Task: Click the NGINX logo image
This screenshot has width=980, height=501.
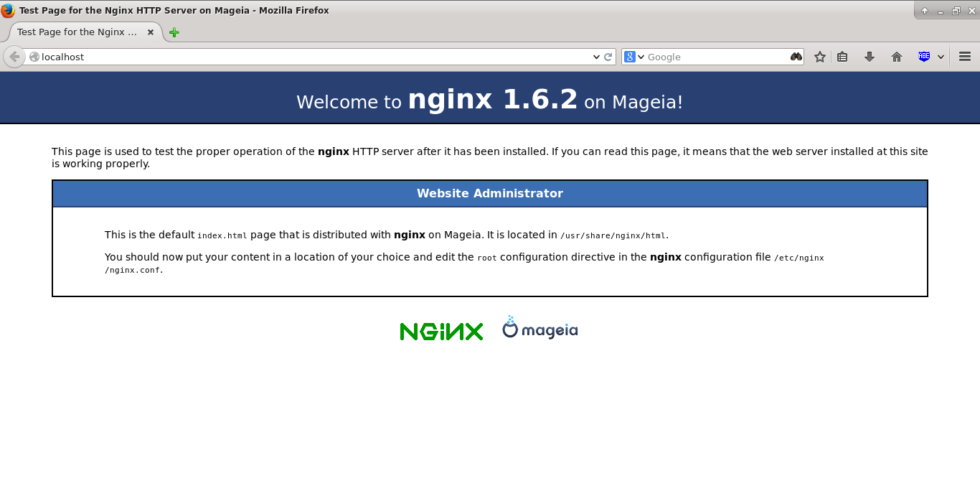Action: pyautogui.click(x=441, y=331)
